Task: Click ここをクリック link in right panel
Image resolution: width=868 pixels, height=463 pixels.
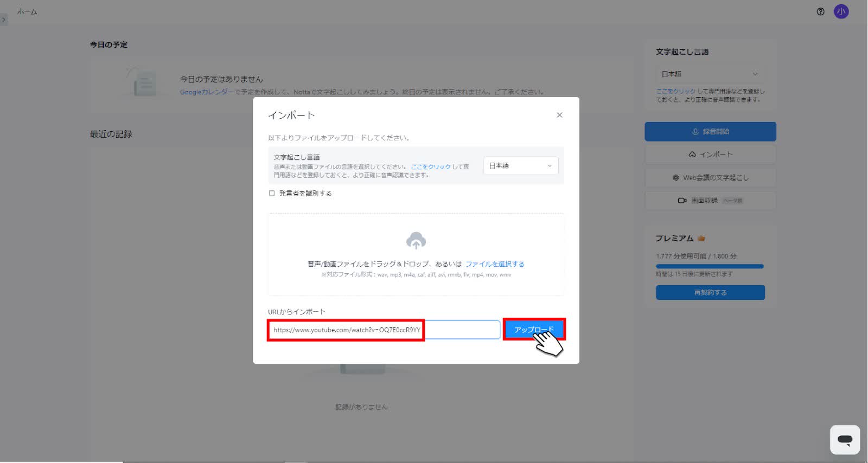Action: (675, 91)
